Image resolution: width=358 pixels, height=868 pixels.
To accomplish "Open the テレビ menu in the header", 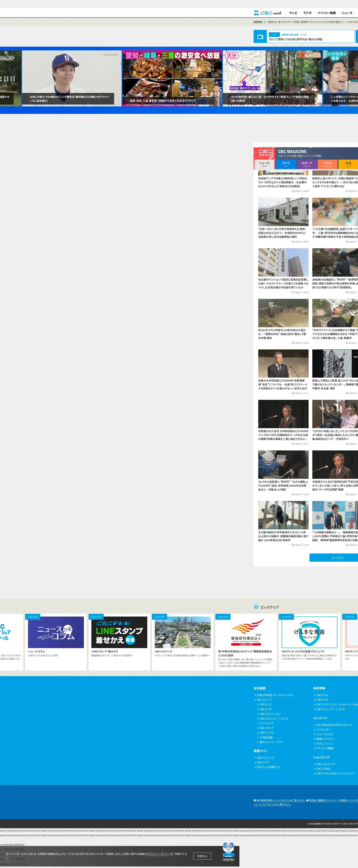I will click(293, 13).
